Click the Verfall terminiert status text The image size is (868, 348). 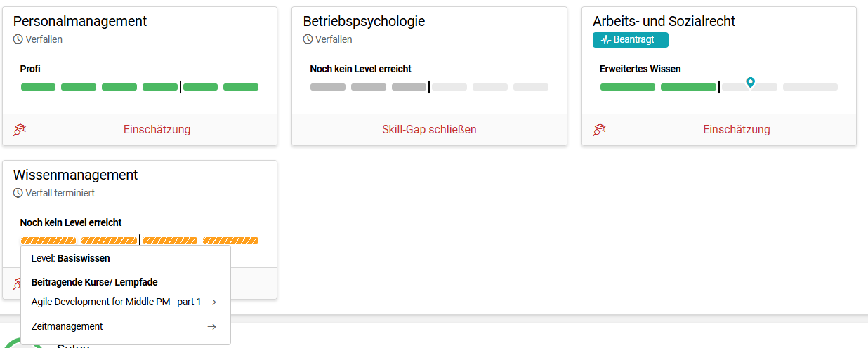click(60, 193)
